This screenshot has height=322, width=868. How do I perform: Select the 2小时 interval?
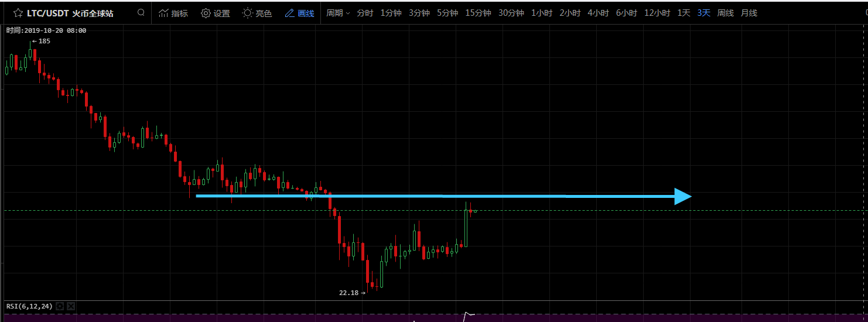coord(570,13)
